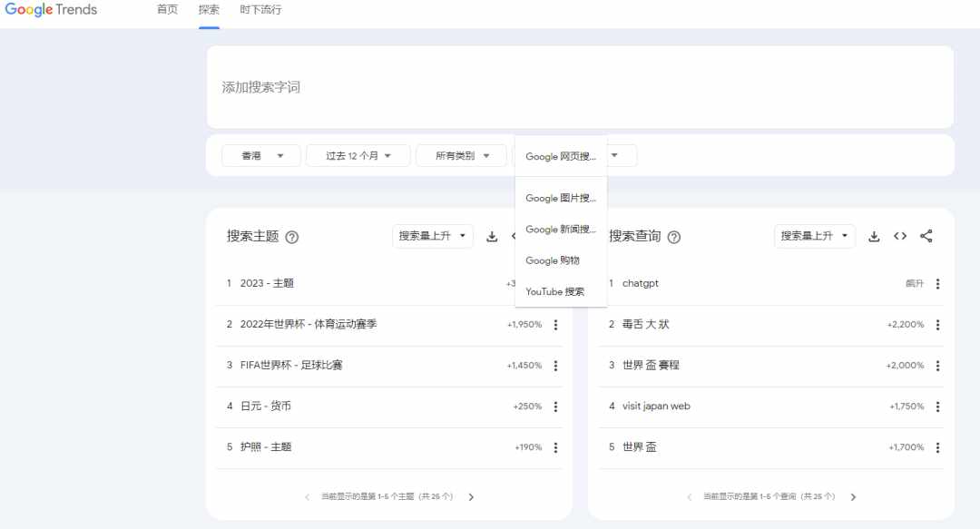980x529 pixels.
Task: Expand the 所有类别 category dropdown
Action: coord(461,156)
